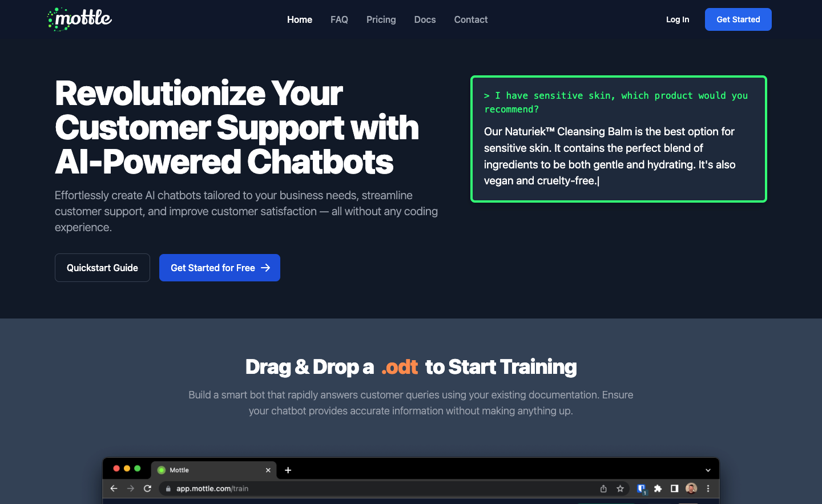Click the share icon in address bar
This screenshot has width=822, height=504.
coord(603,489)
